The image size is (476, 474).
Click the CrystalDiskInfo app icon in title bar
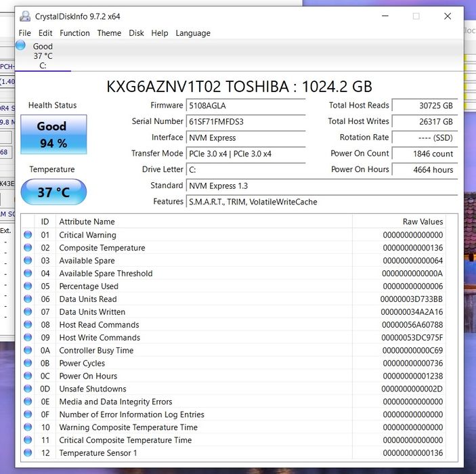(x=25, y=16)
